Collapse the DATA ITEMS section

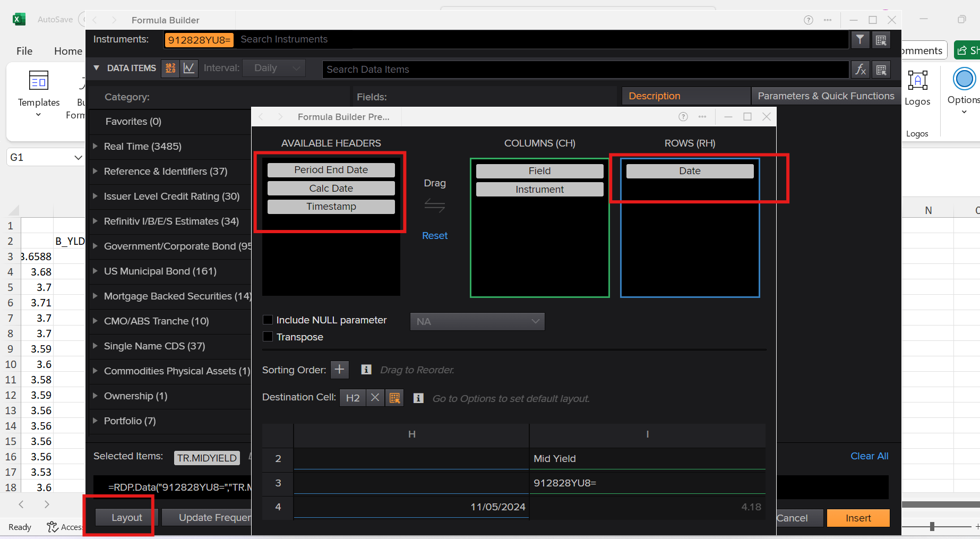click(96, 68)
